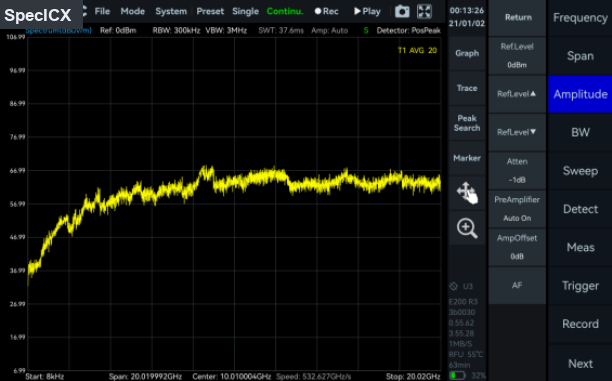Click the Span: 20.019992GHz label
The height and width of the screenshot is (381, 612).
point(146,377)
